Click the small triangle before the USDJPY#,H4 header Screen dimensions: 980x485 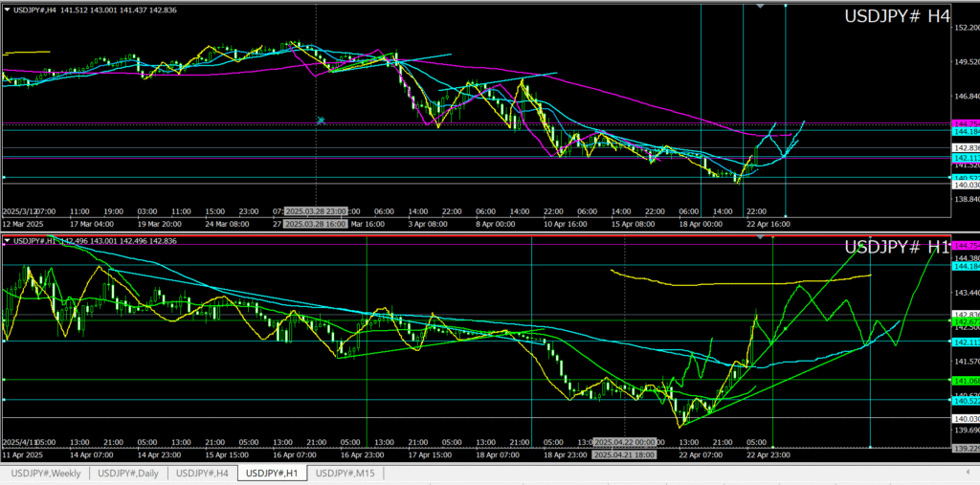[x=8, y=9]
